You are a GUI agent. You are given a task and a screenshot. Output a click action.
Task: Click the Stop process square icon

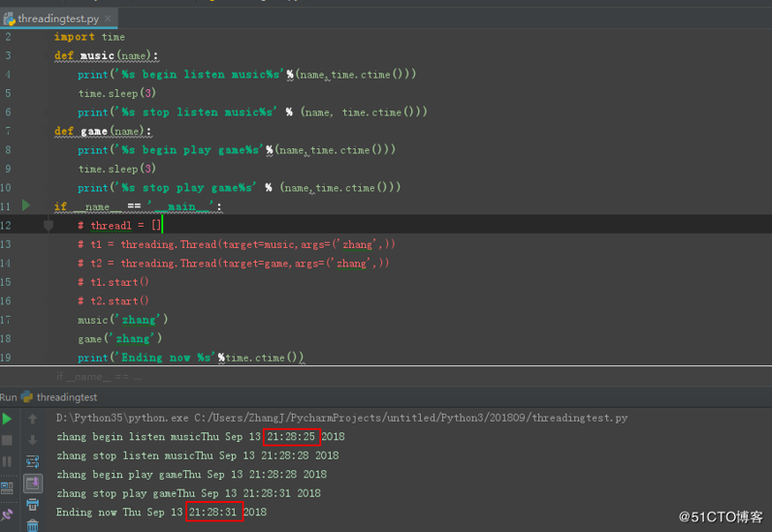click(x=7, y=440)
